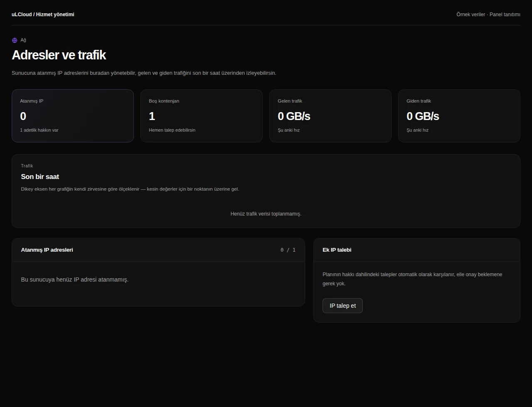Click the Bu sunucuya henüz IP adresi atanmamış message

pyautogui.click(x=75, y=280)
